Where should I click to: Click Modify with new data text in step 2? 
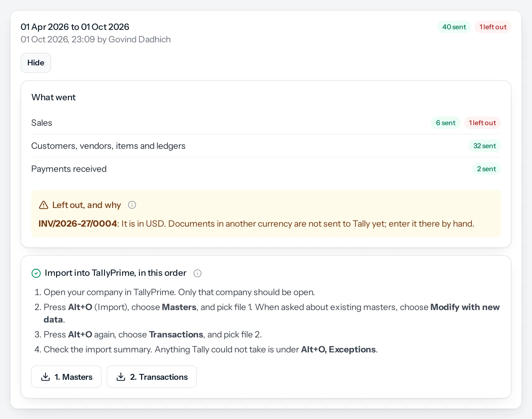point(272,313)
